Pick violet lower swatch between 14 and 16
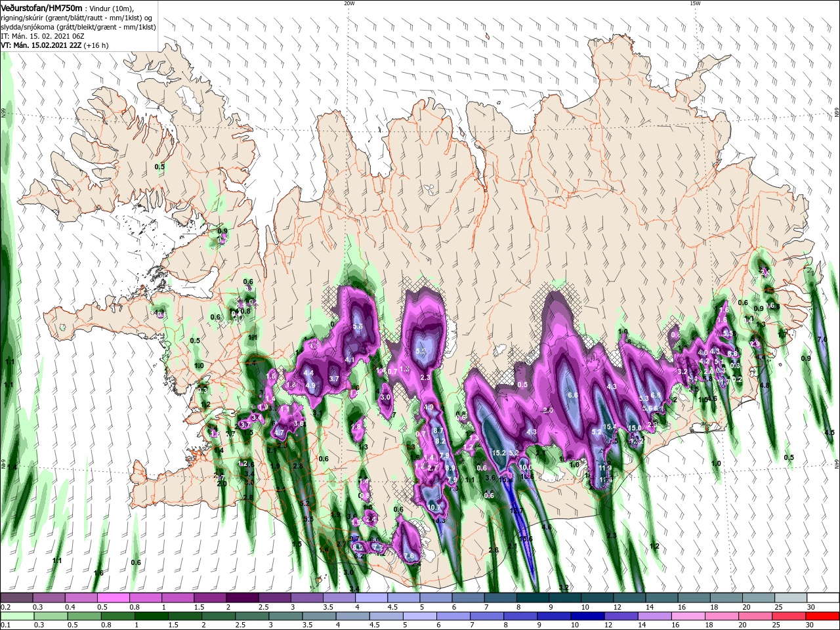 655,616
